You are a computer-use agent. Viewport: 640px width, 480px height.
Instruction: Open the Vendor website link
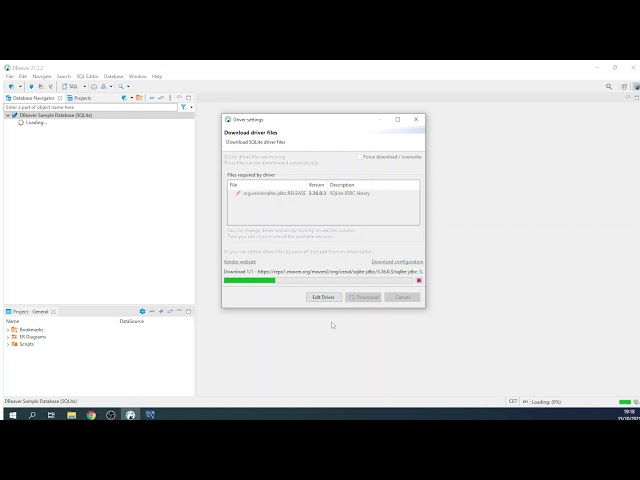point(240,262)
